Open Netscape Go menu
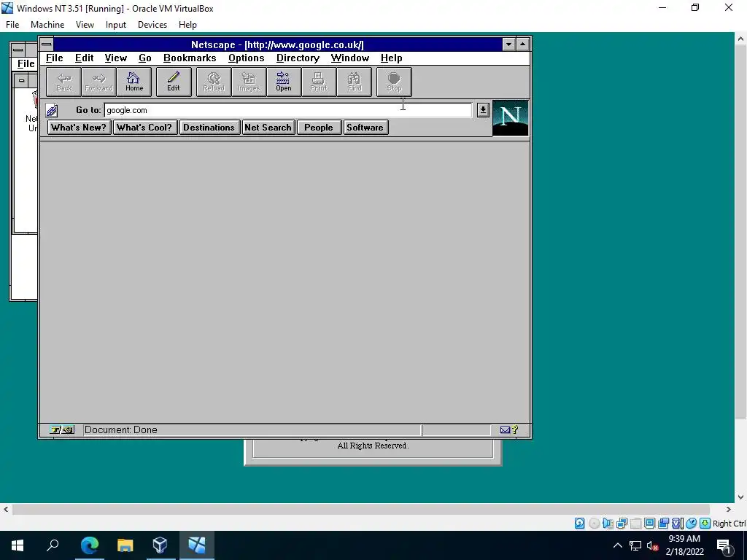Viewport: 747px width, 560px height. (x=145, y=58)
